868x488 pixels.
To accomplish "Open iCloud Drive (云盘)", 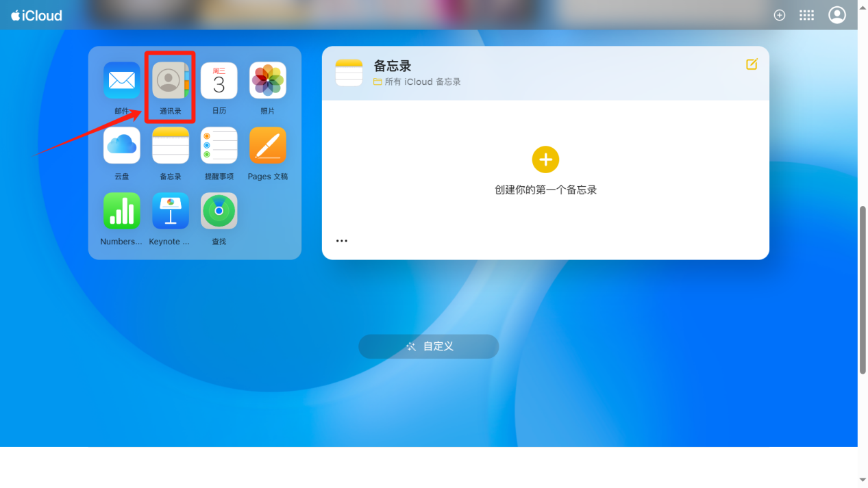I will tap(122, 146).
